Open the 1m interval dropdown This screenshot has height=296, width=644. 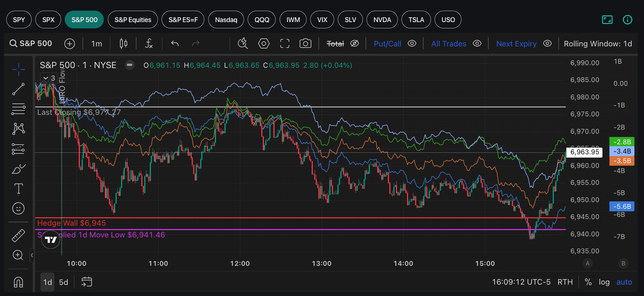click(97, 44)
